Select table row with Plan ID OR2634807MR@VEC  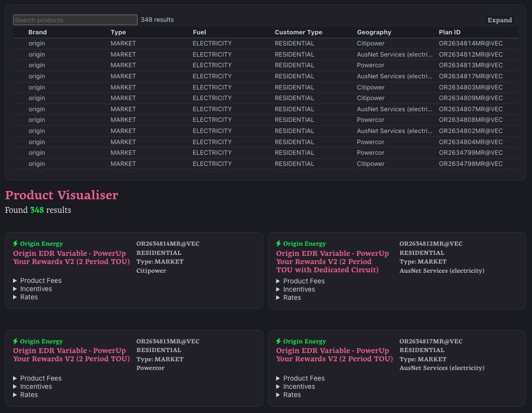click(265, 109)
